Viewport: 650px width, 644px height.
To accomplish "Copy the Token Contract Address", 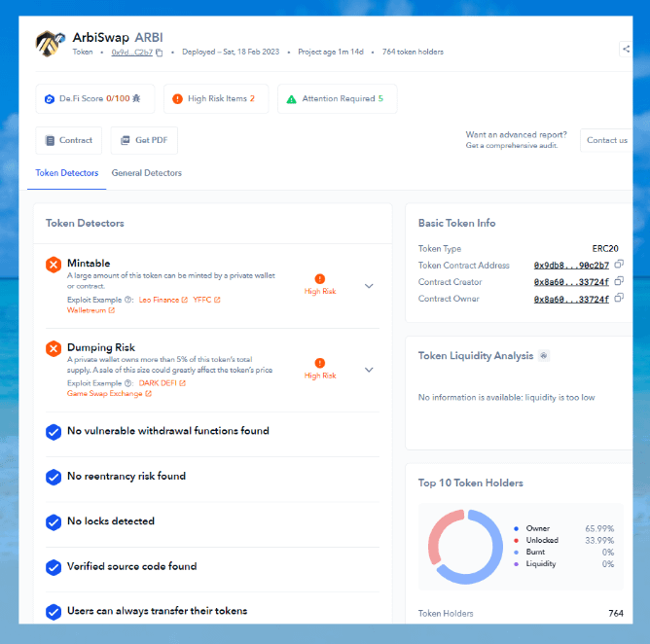I will [619, 265].
